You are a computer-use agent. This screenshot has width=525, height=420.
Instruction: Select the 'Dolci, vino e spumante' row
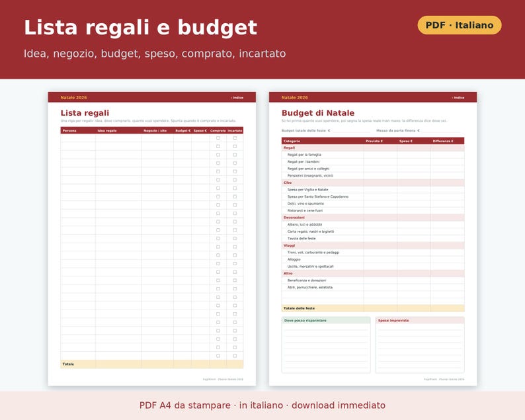pos(373,204)
